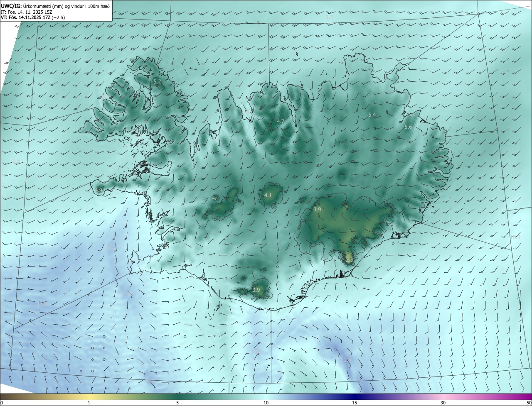The width and height of the screenshot is (532, 406).
Task: Click the yellow colorbar band above tick 1
Action: [89, 396]
